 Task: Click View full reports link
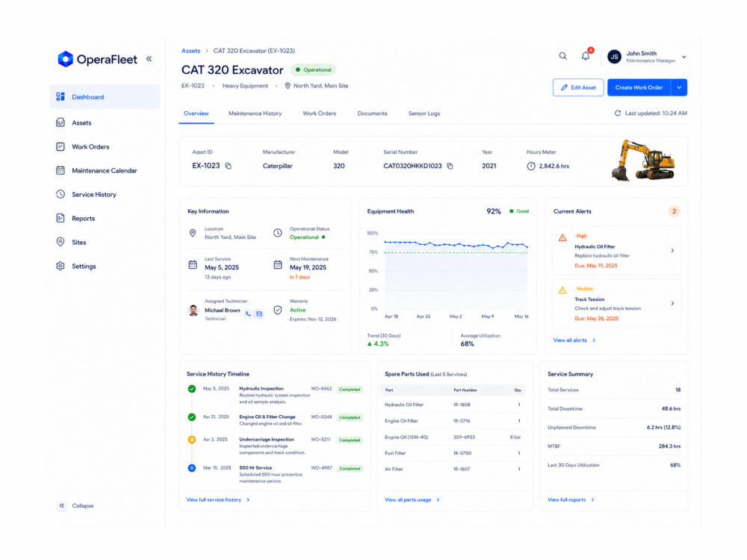pyautogui.click(x=571, y=500)
